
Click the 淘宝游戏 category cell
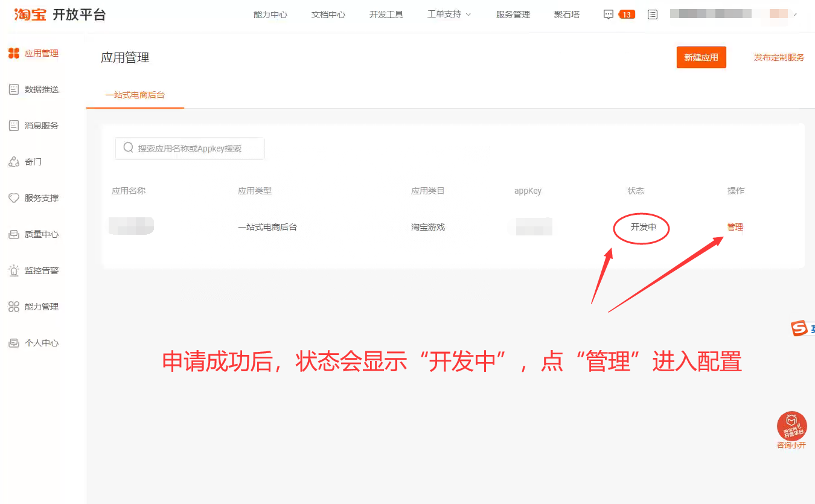tap(428, 227)
